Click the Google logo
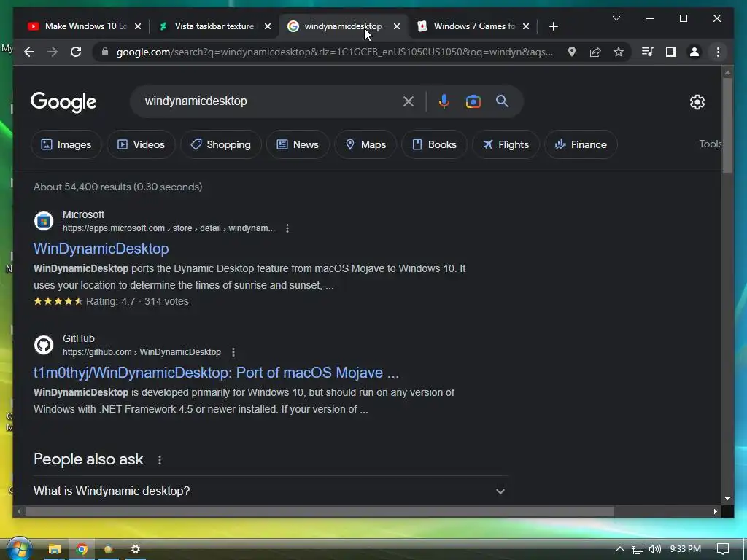The width and height of the screenshot is (747, 560). (63, 102)
